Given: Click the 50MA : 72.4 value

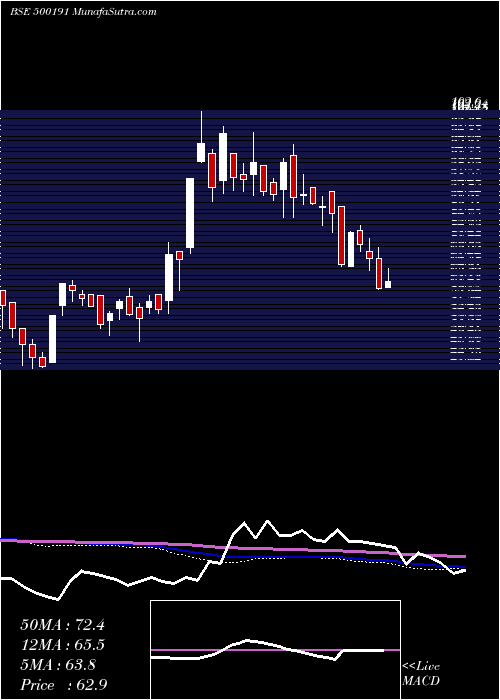Looking at the screenshot, I should 62,625.
